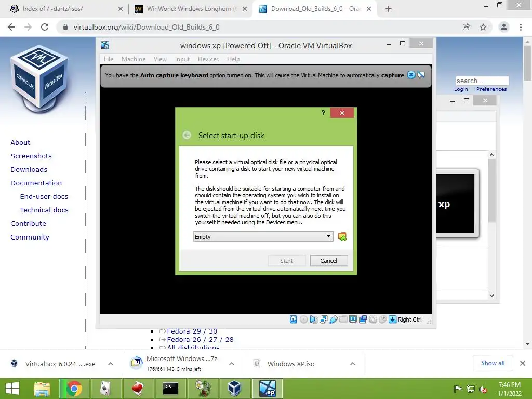Open the Screenshots link

click(x=31, y=156)
